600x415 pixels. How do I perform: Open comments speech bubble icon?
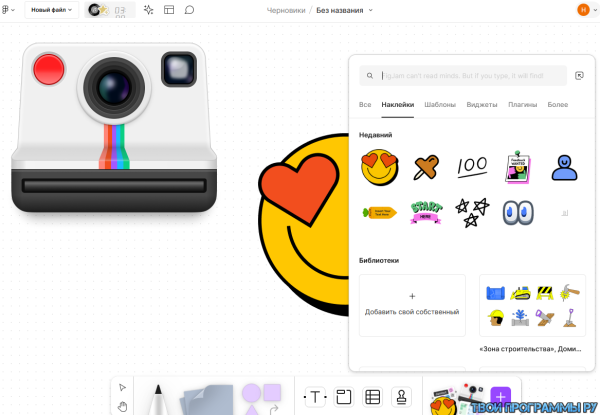point(189,10)
